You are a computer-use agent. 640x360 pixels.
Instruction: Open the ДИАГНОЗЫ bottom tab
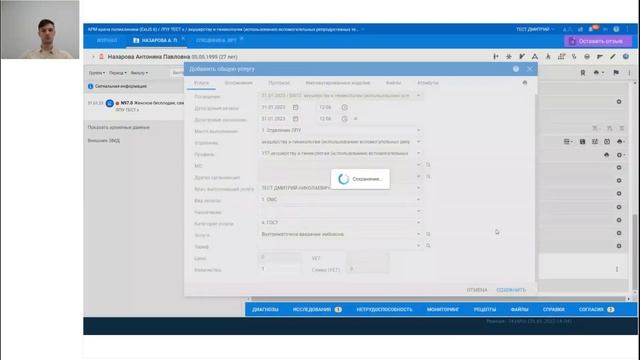(x=265, y=309)
